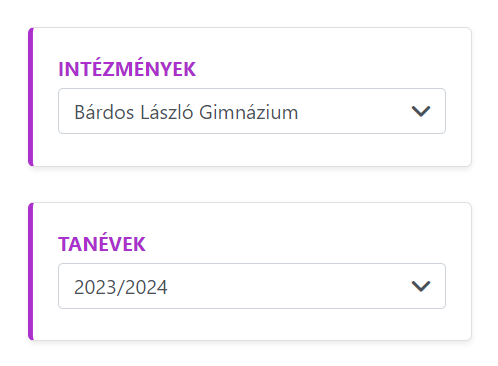Click the TANÉVEK heading
The width and height of the screenshot is (498, 366).
102,244
